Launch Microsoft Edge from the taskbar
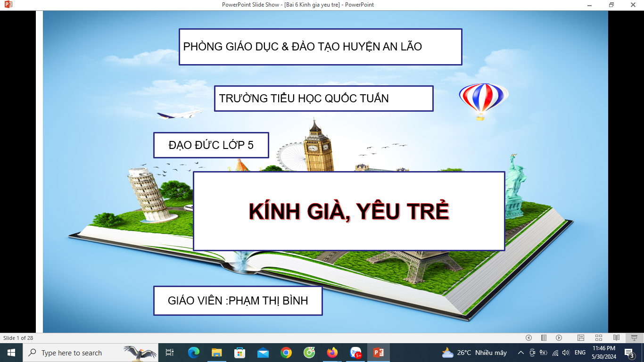Image resolution: width=644 pixels, height=362 pixels. pyautogui.click(x=193, y=353)
